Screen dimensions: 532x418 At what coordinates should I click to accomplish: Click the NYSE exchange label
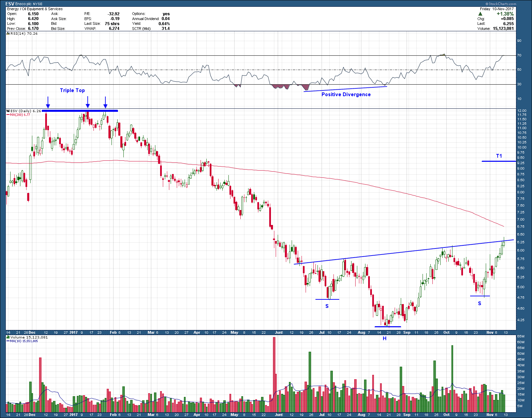(38, 4)
